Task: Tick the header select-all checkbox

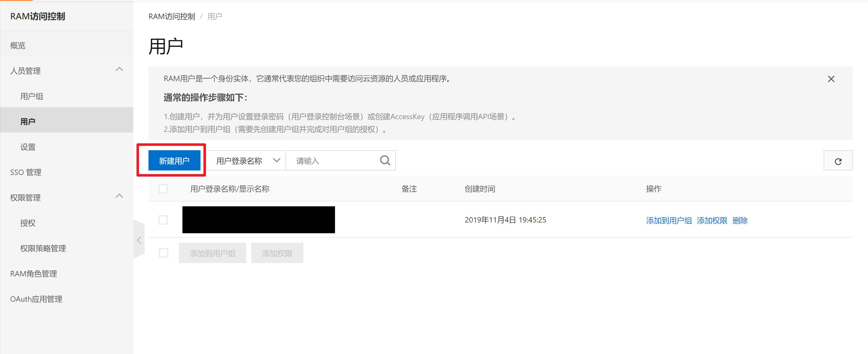Action: tap(163, 189)
